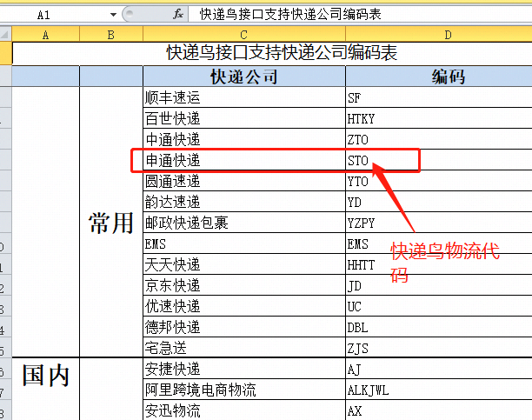The image size is (532, 420).
Task: Select the cell 百世快递
Action: pos(244,118)
